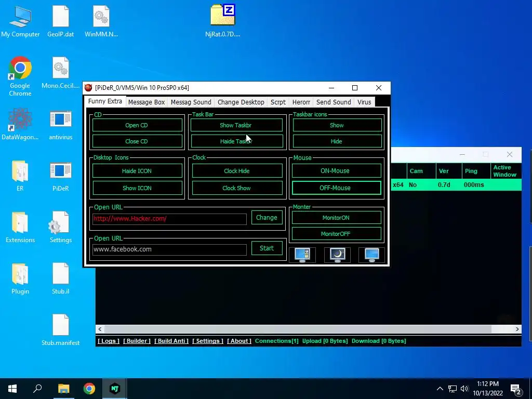Select the ER folder icon
The height and width of the screenshot is (399, 532).
tap(20, 176)
